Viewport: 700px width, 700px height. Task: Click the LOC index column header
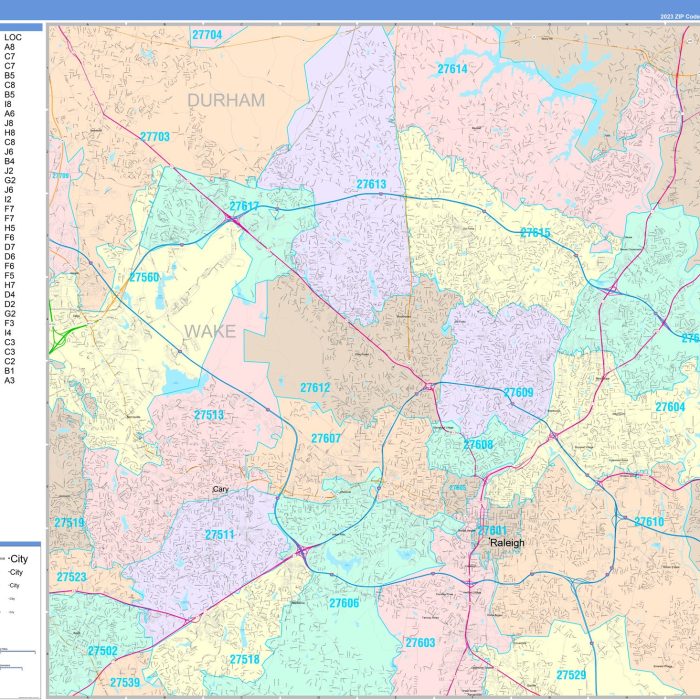click(x=13, y=37)
